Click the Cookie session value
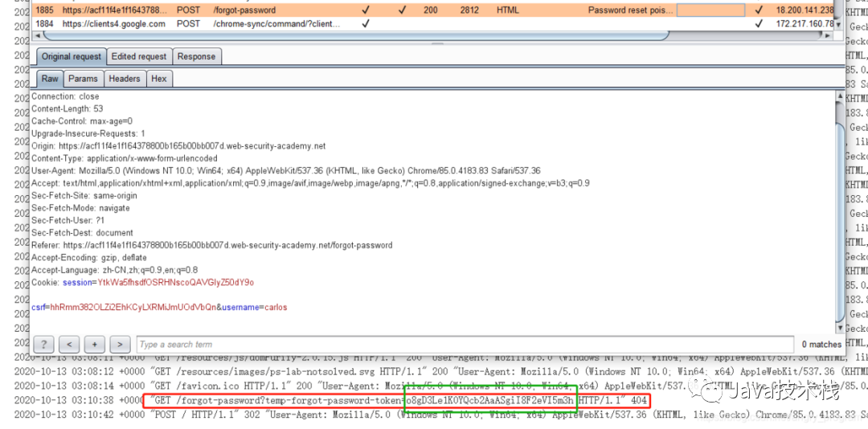This screenshot has width=868, height=429. pos(175,282)
